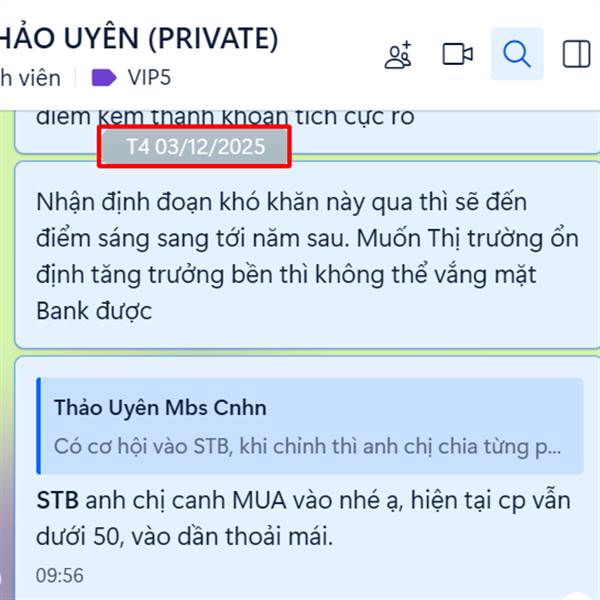Image resolution: width=600 pixels, height=600 pixels.
Task: Click the words Bank được in the message
Action: pyautogui.click(x=94, y=311)
